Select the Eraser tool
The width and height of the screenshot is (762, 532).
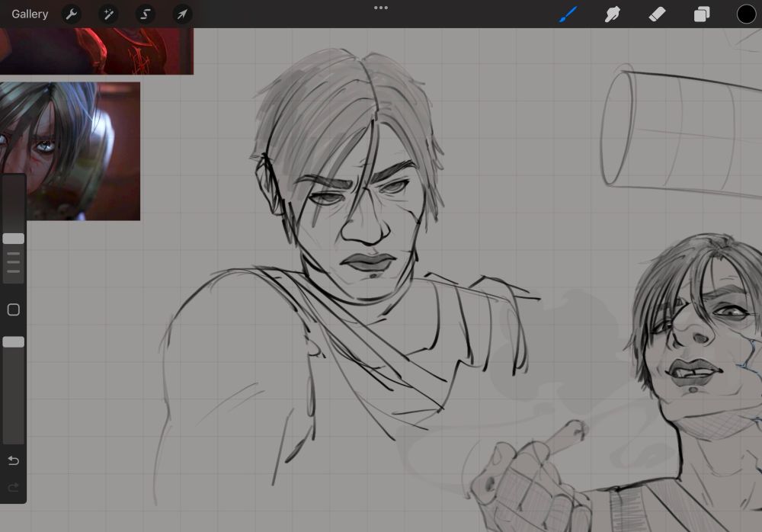click(x=657, y=14)
